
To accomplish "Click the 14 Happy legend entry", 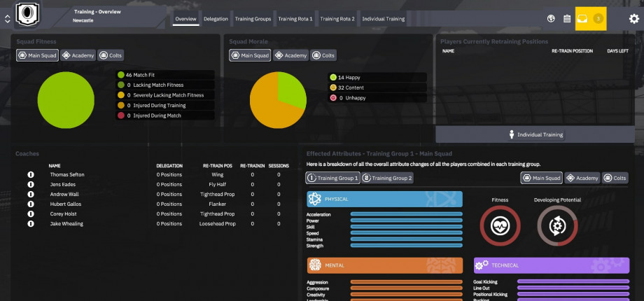I will pyautogui.click(x=377, y=77).
